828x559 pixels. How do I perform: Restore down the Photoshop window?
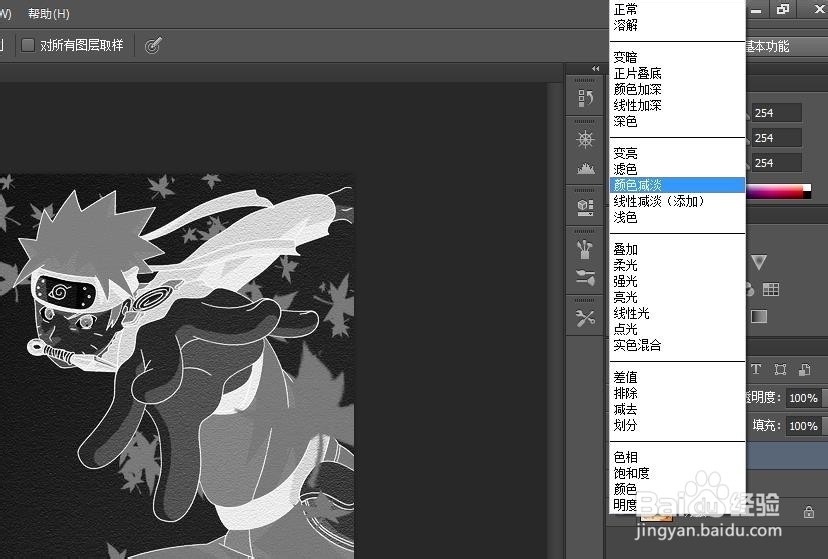(783, 10)
